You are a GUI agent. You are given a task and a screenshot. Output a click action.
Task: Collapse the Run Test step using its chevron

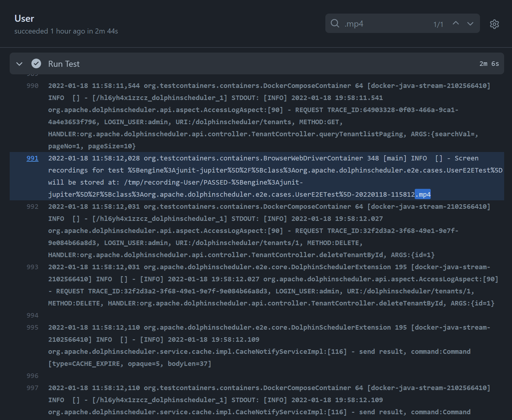coord(19,64)
